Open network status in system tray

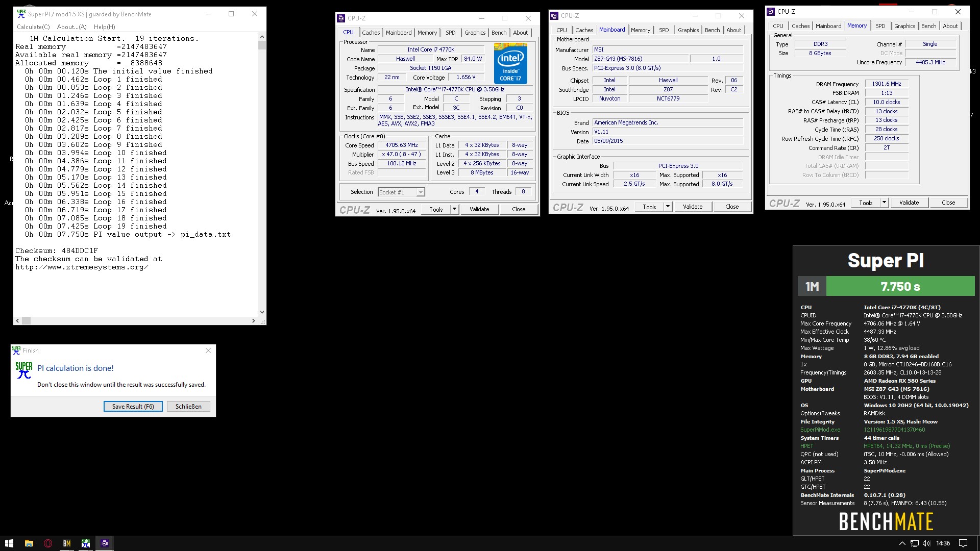[915, 543]
